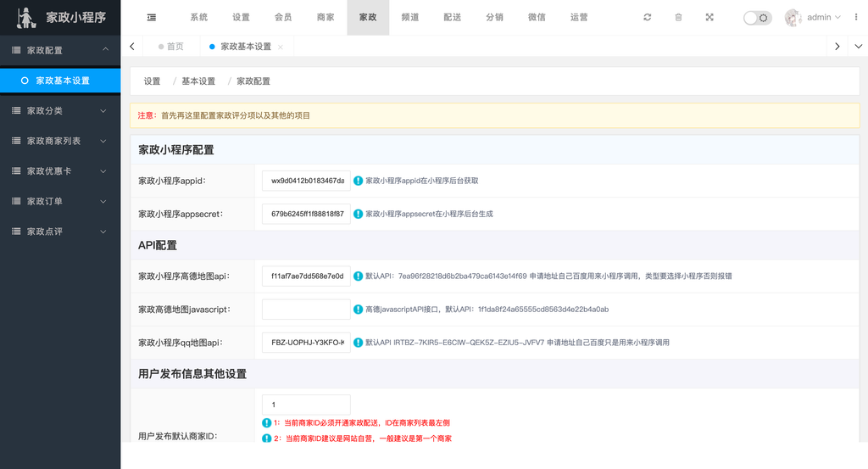This screenshot has height=469, width=868.
Task: Click the sidebar collapse hamburger icon
Action: pyautogui.click(x=151, y=18)
